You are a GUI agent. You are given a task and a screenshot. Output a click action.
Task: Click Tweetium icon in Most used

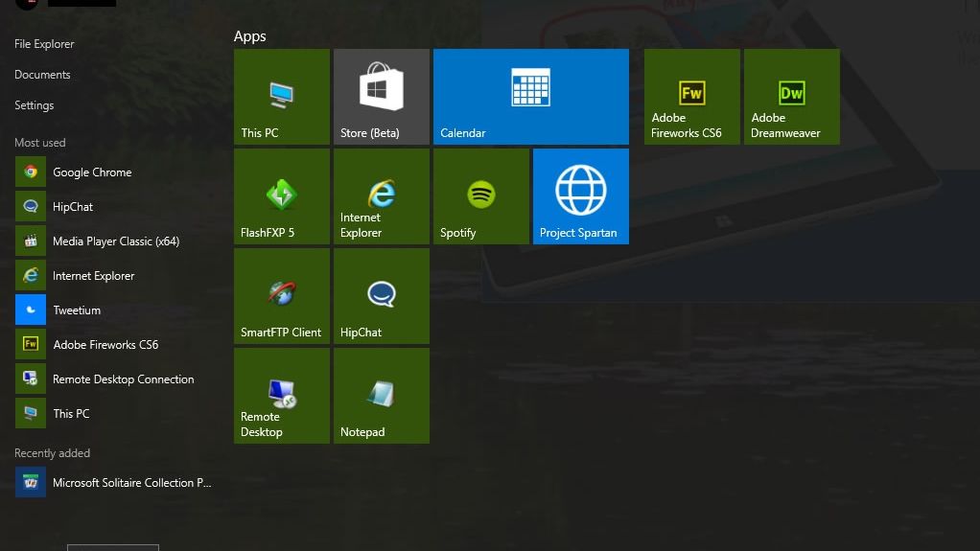tap(31, 310)
